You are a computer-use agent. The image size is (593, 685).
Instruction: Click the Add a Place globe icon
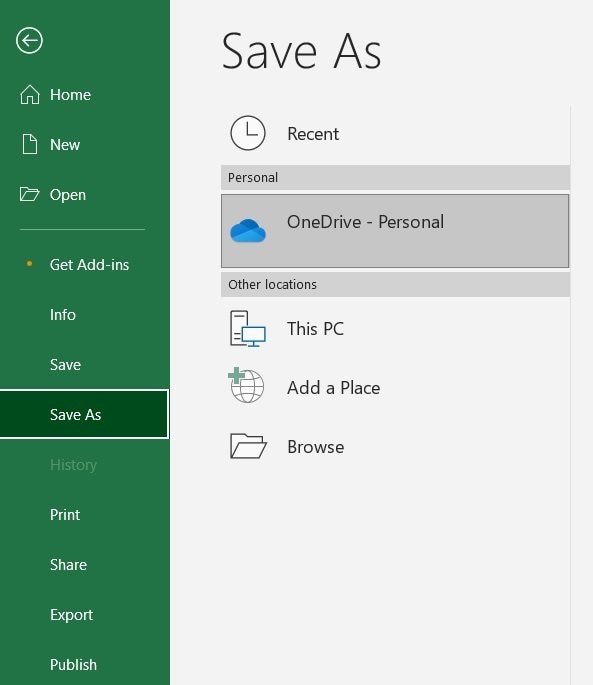pyautogui.click(x=246, y=385)
